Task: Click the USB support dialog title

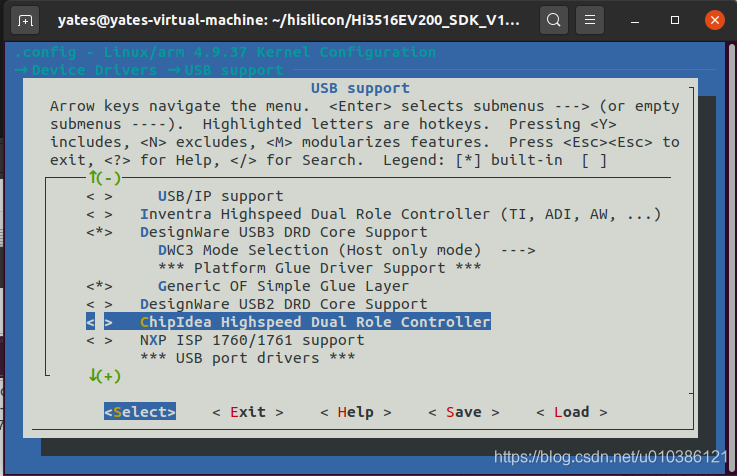Action: coord(360,88)
